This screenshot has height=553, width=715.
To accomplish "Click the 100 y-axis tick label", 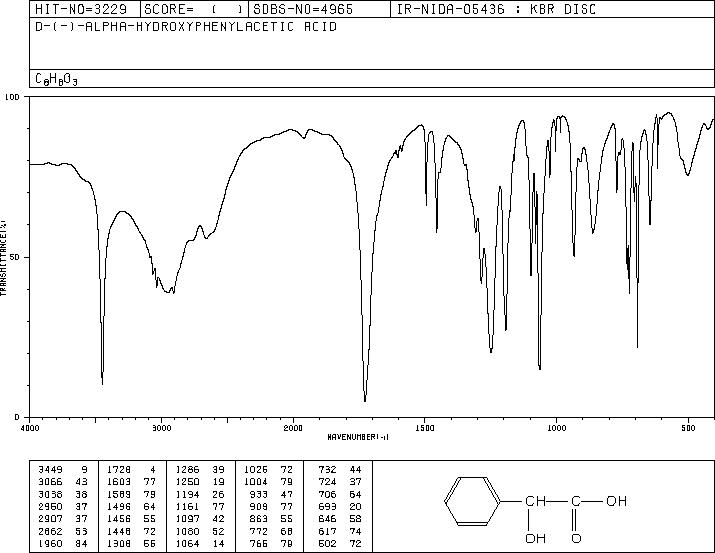I will pyautogui.click(x=13, y=97).
